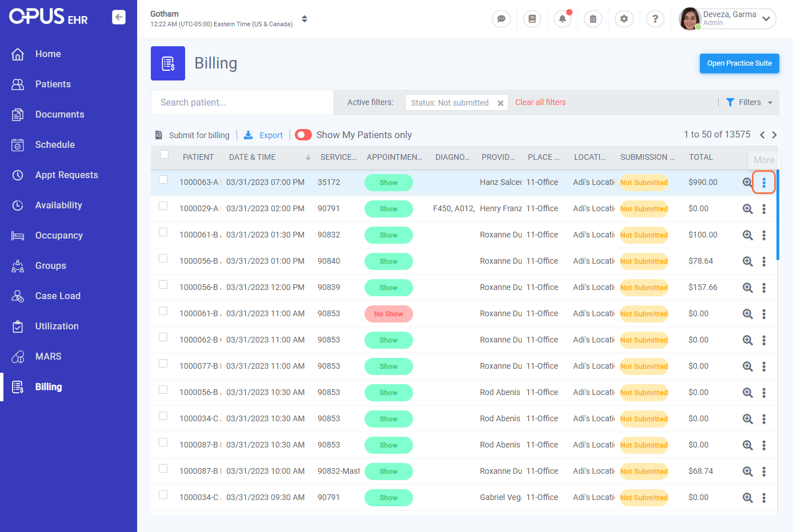Click Submit for billing

pos(199,135)
